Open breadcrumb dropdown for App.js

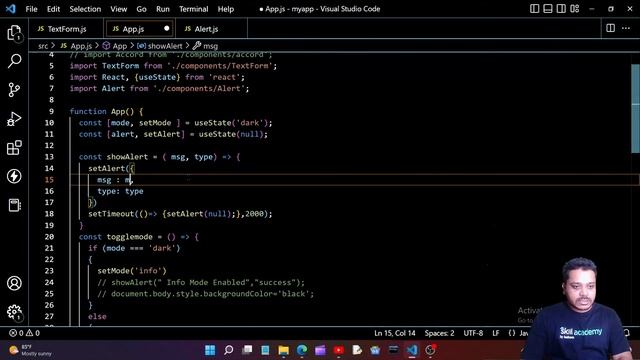click(x=76, y=46)
